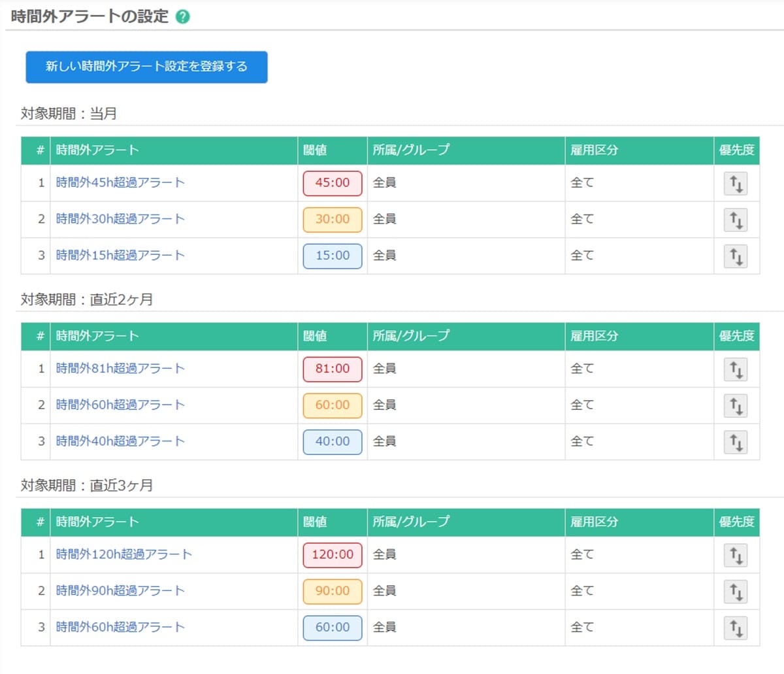Click priority reorder icon for 時間外60h超過アラート in 直近2ヶ月

(736, 405)
